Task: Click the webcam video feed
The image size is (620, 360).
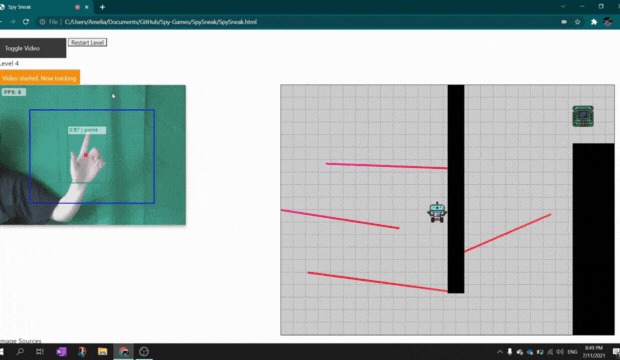Action: pyautogui.click(x=93, y=155)
